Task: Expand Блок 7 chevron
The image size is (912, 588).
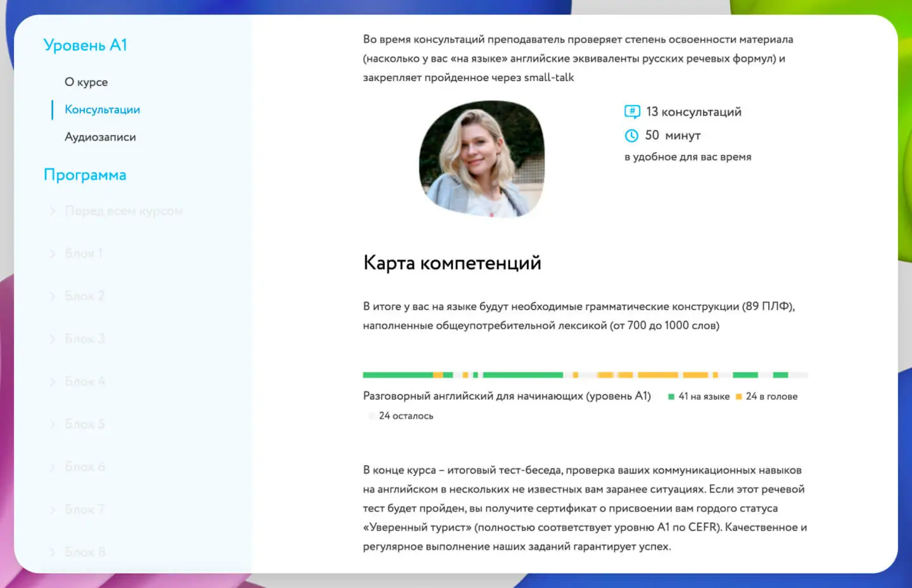Action: pyautogui.click(x=53, y=510)
